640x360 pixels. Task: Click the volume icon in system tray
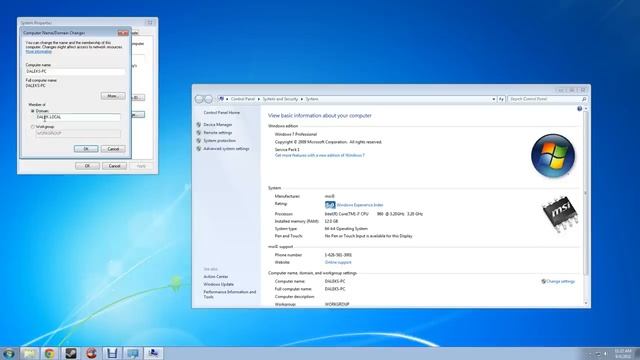click(x=605, y=354)
